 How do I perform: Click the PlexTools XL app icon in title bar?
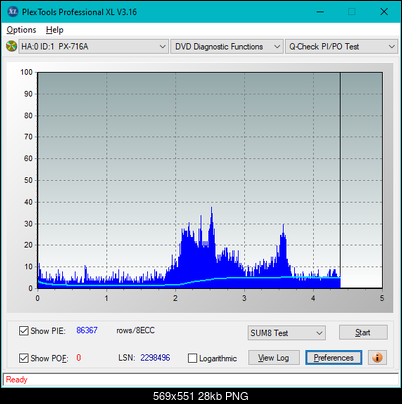pos(13,12)
